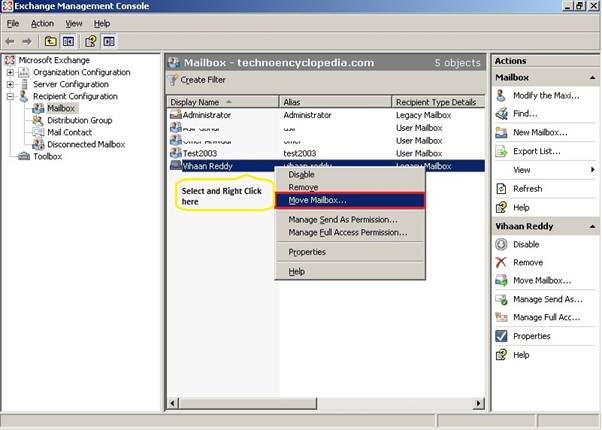
Task: Click the horizontal scrollbar right arrow
Action: click(x=479, y=404)
